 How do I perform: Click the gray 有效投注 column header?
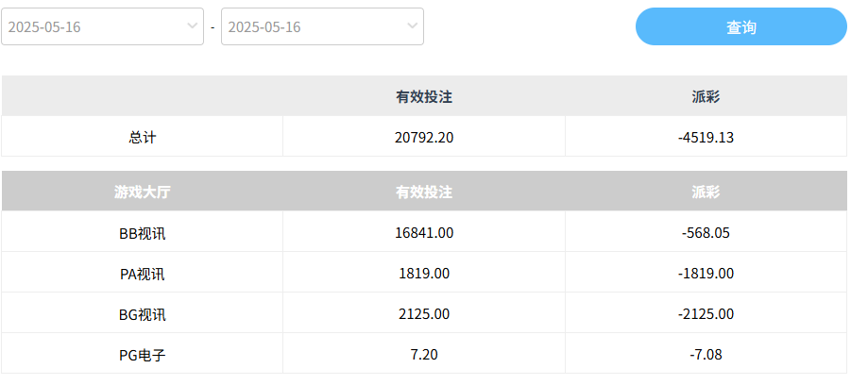tap(424, 192)
